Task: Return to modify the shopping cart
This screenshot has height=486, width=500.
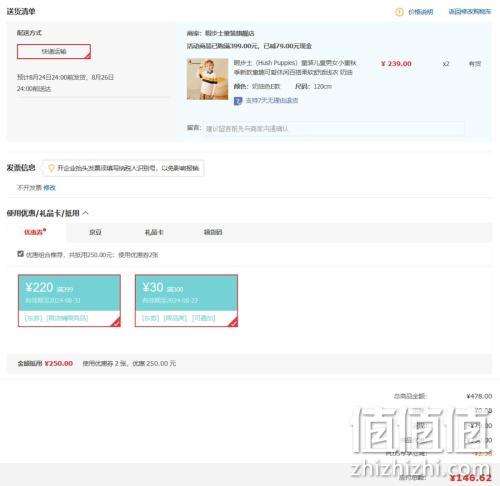Action: [x=470, y=12]
